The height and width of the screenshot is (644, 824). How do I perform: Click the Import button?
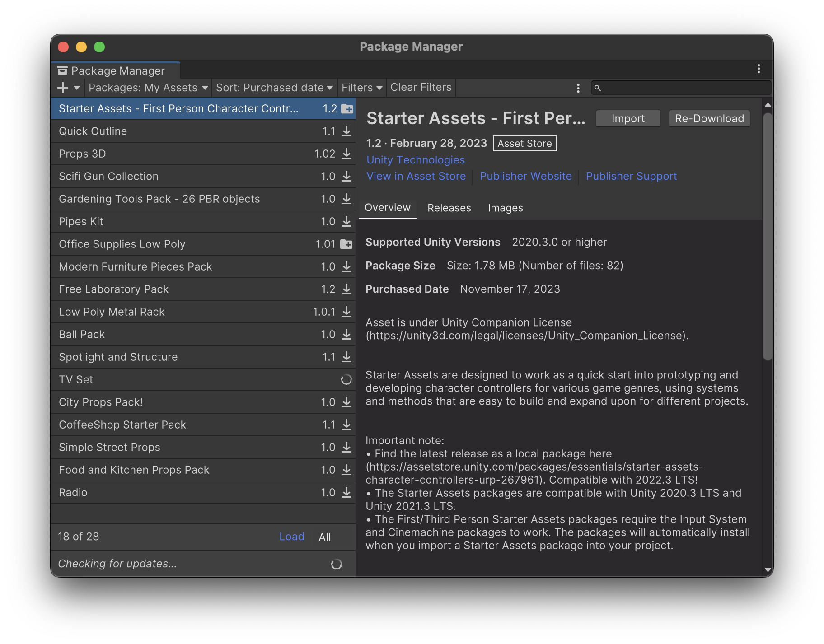[x=628, y=119]
